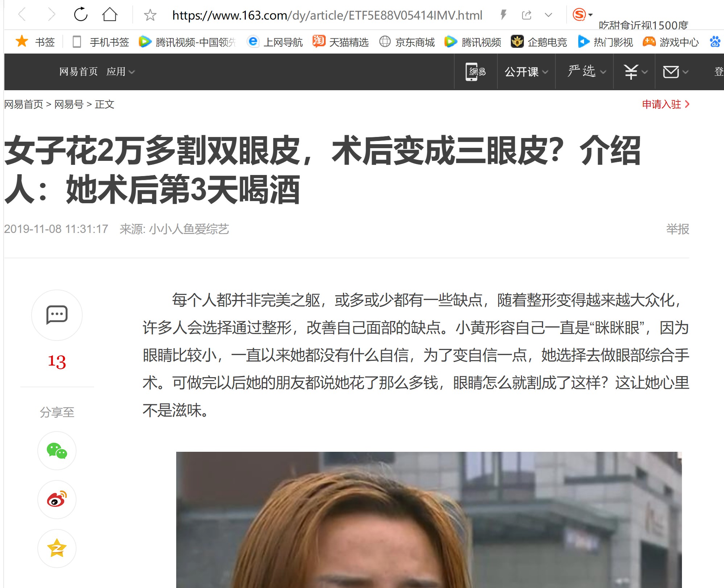This screenshot has width=724, height=588.
Task: Click the 登 login link
Action: (719, 71)
